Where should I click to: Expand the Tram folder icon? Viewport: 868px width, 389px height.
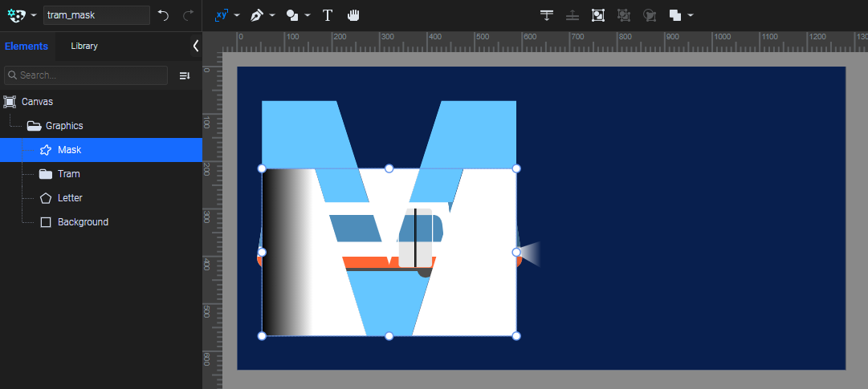point(46,174)
